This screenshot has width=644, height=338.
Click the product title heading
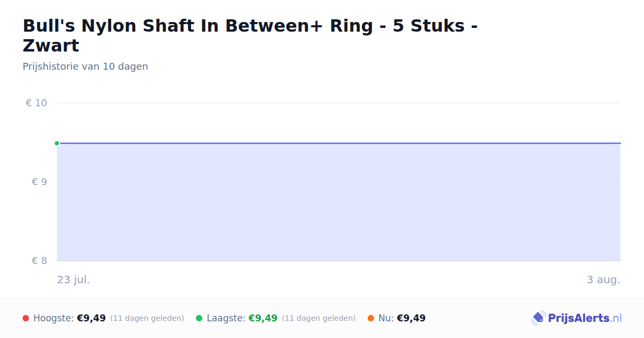251,35
